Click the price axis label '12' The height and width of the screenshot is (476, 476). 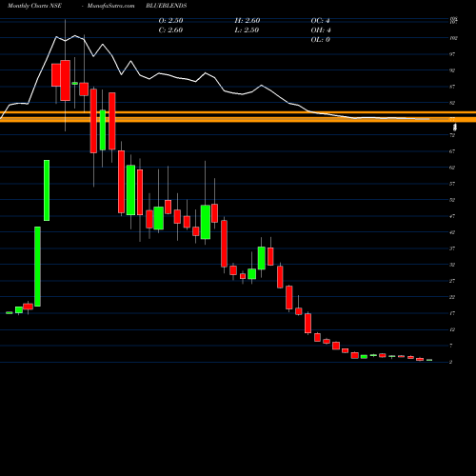452,329
